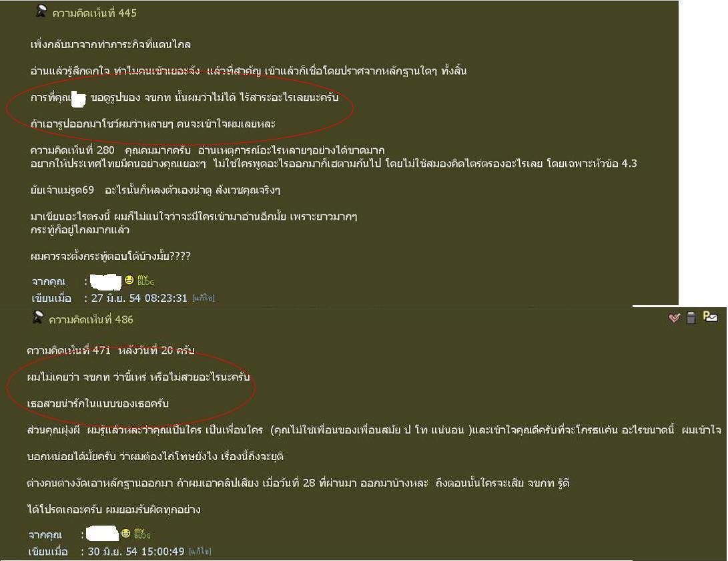Click the line ความคิดเห็นที่ 471 หลังวันที่ 20 ครับ
Viewport: 728px width, 561px height.
[111, 351]
